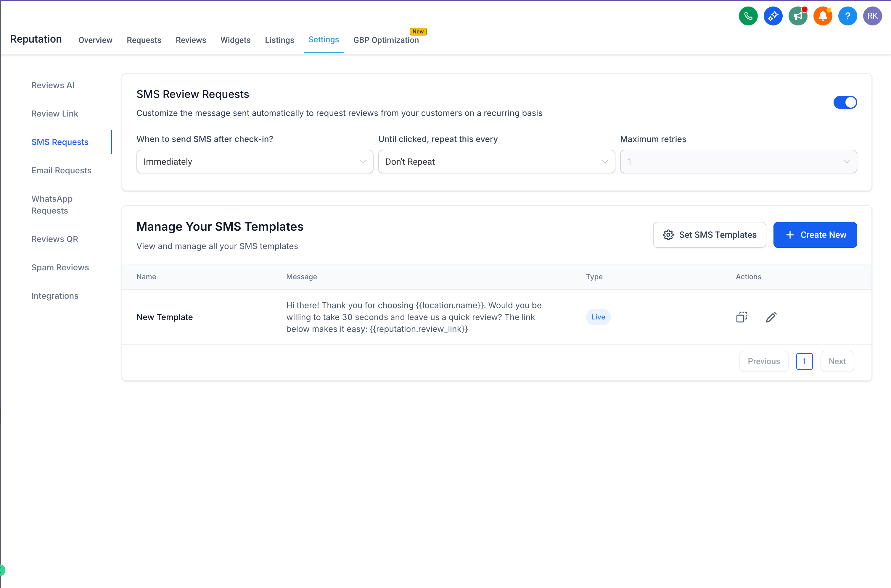The width and height of the screenshot is (891, 588).
Task: Click the Set SMS Templates button
Action: click(x=709, y=235)
